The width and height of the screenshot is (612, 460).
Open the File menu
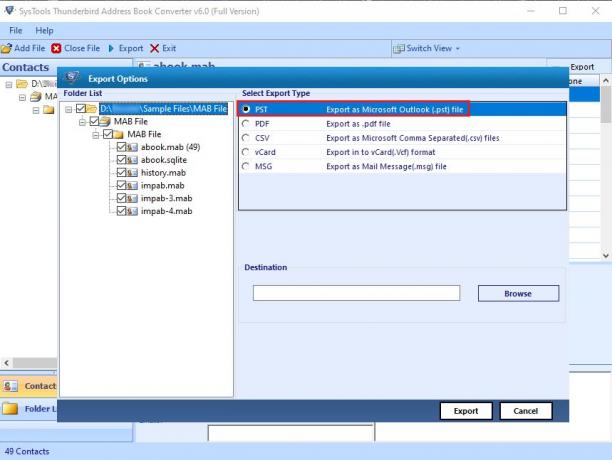point(16,30)
